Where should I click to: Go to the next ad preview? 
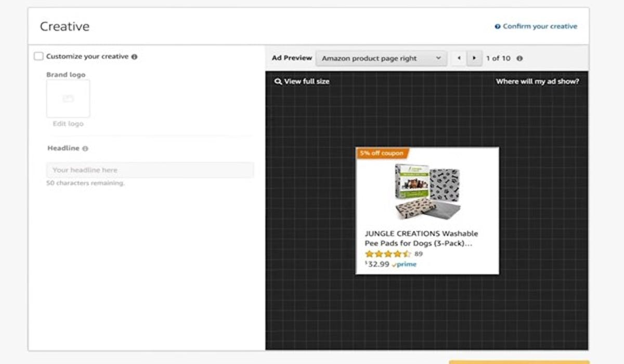click(x=474, y=58)
